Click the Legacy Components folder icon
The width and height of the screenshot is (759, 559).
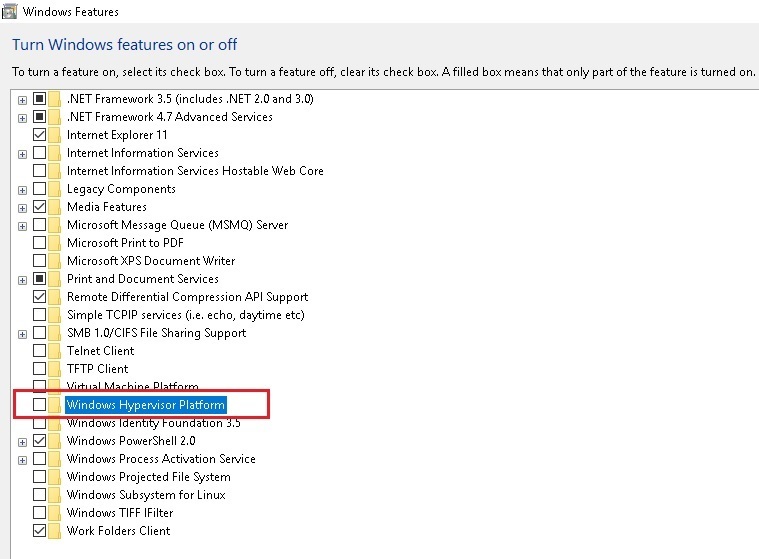pyautogui.click(x=55, y=188)
